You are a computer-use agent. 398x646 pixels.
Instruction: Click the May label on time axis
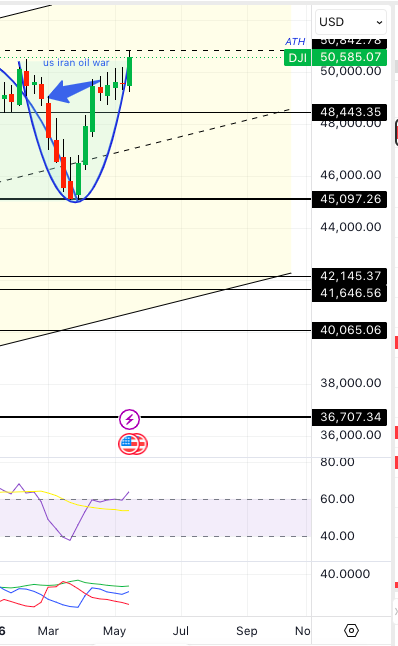pos(115,631)
